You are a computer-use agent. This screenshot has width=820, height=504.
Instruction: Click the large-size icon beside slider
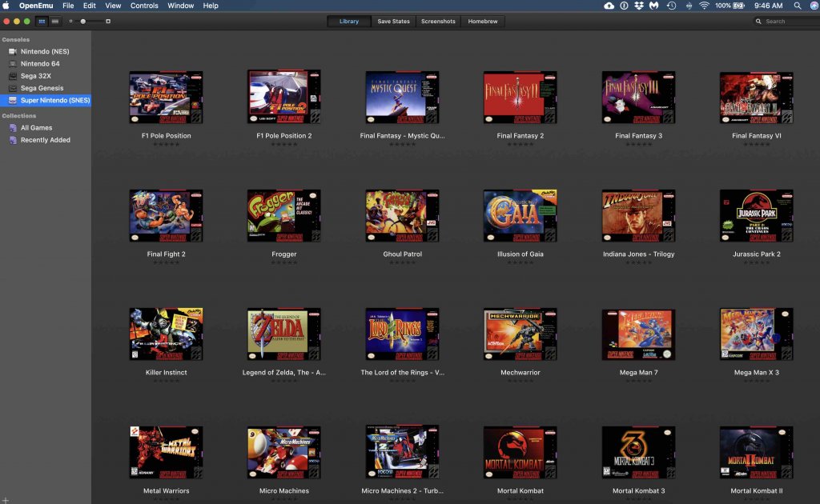pos(108,22)
